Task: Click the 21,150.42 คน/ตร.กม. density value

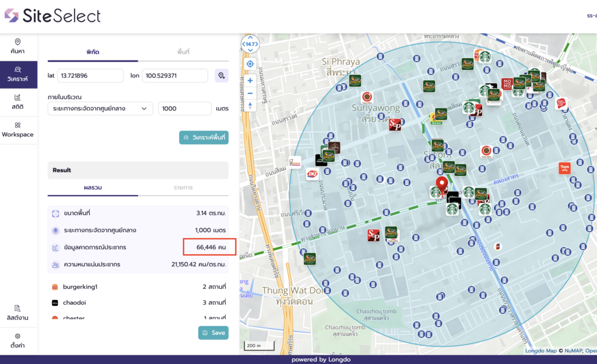Action: tap(198, 264)
